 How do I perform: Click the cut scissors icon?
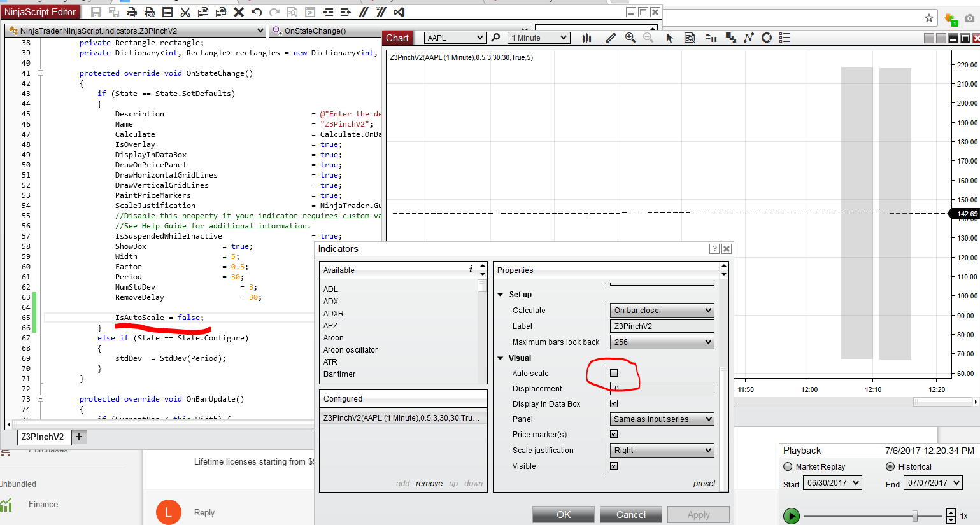click(x=185, y=12)
